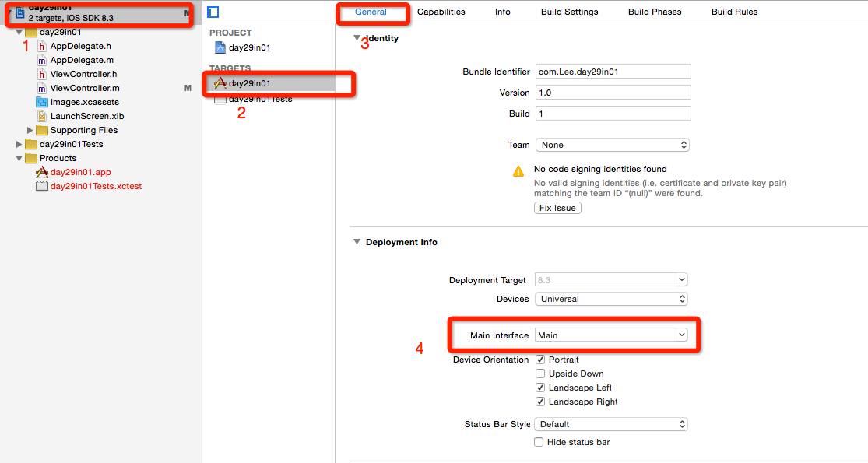Viewport: 868px width, 463px height.
Task: Click the Images.xcassets asset catalog icon
Action: click(41, 102)
